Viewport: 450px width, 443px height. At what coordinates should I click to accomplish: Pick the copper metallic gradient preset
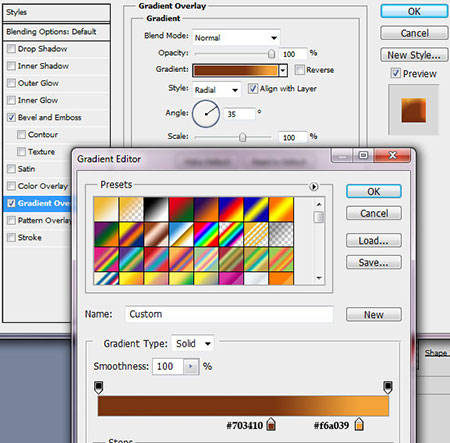click(156, 234)
